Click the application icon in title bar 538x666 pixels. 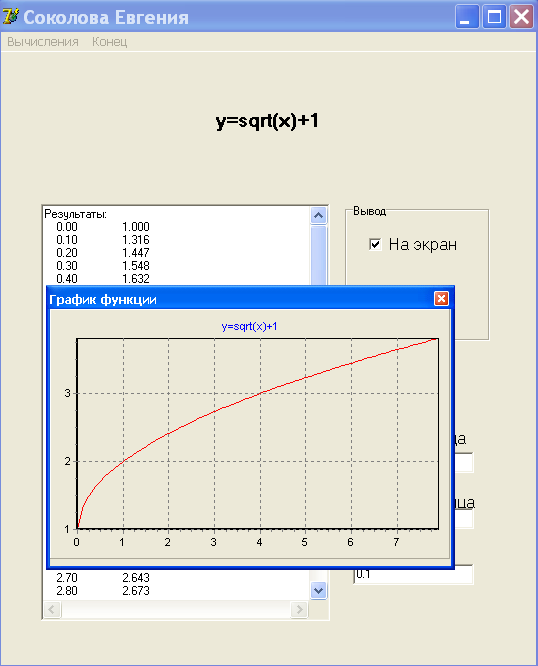[x=11, y=17]
